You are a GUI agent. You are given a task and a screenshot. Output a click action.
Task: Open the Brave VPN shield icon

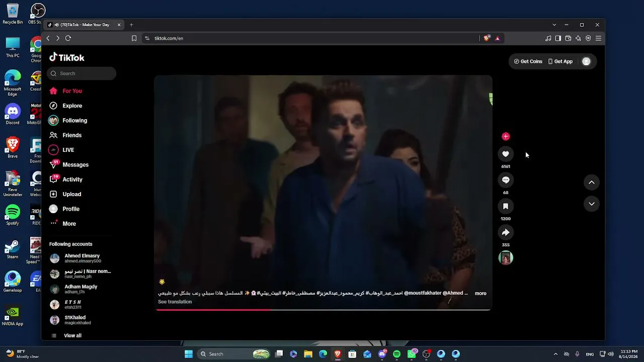coord(588,38)
